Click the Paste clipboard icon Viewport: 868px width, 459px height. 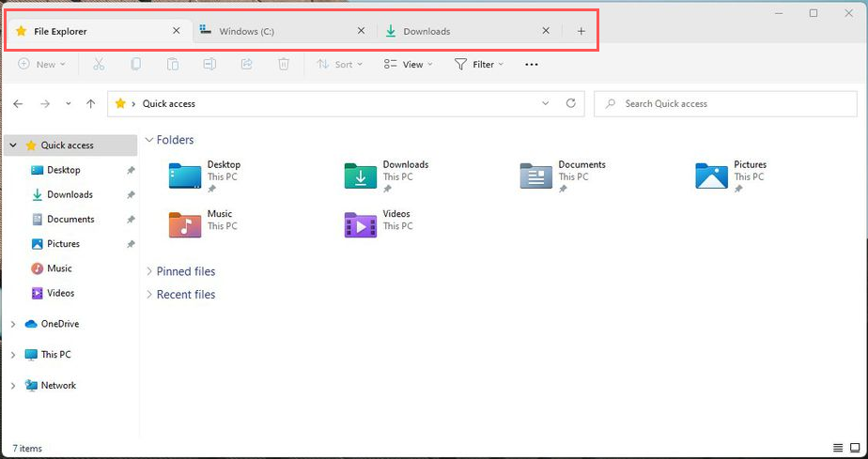pyautogui.click(x=173, y=64)
